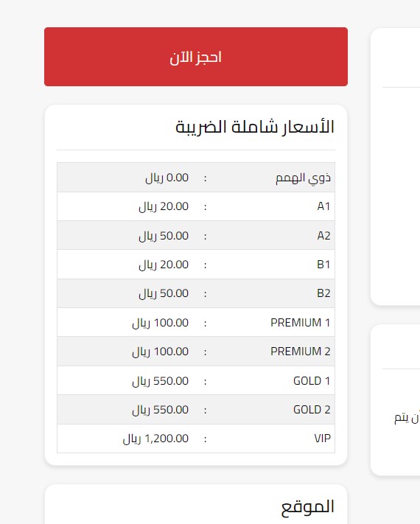420x524 pixels.
Task: Click the 0.00 ريال price value
Action: (167, 178)
